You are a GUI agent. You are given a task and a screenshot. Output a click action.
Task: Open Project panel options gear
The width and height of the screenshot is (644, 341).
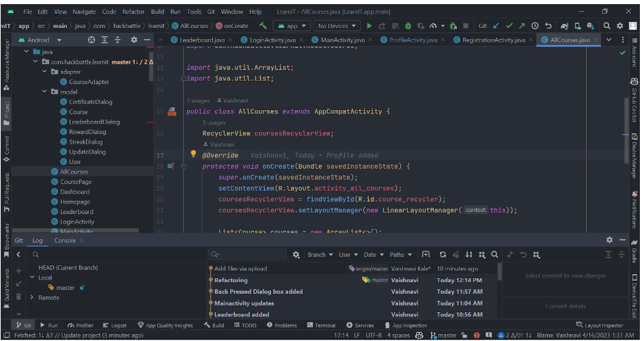click(134, 40)
